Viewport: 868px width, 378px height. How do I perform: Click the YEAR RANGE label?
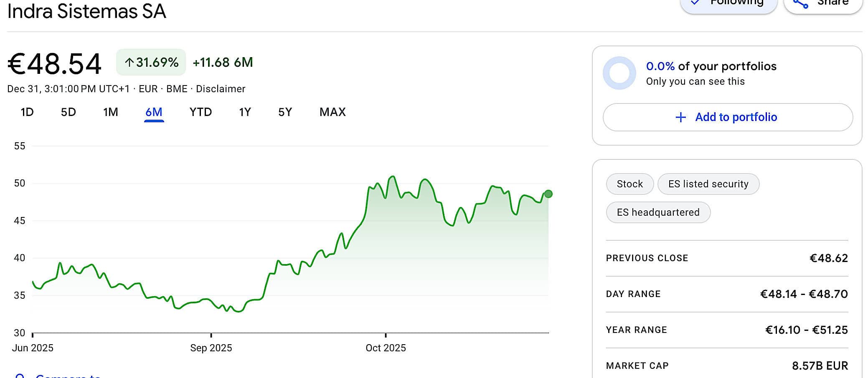[x=637, y=330]
